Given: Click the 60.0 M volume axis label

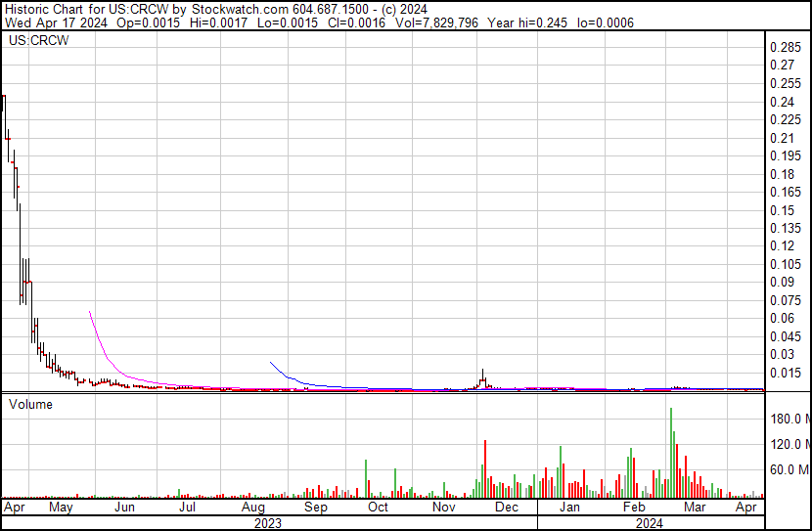Looking at the screenshot, I should 788,469.
